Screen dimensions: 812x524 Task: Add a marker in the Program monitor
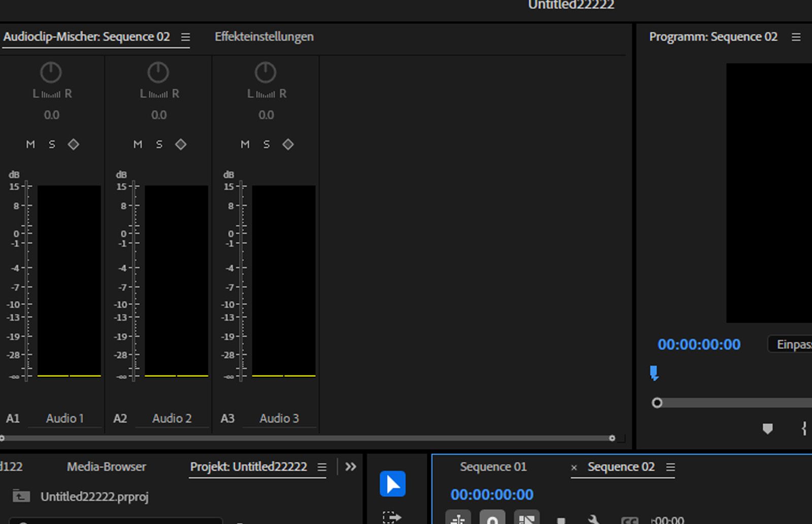click(768, 429)
